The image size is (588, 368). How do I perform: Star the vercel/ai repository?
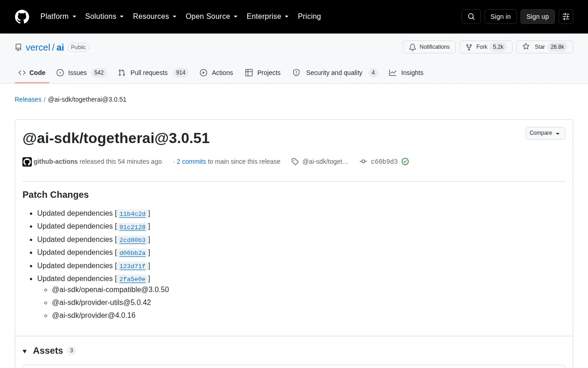544,47
